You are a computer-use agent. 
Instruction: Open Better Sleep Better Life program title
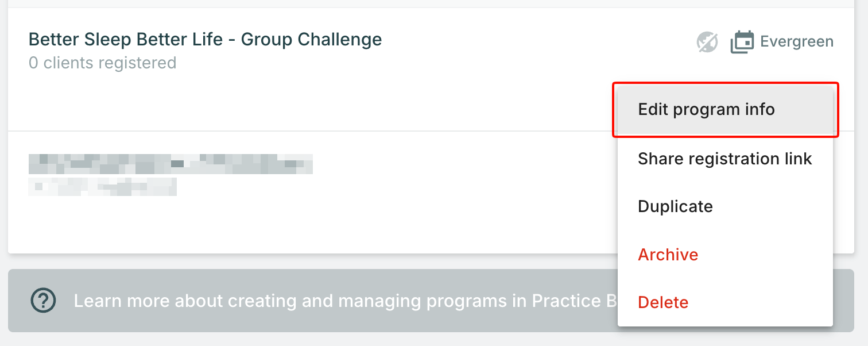coord(205,40)
